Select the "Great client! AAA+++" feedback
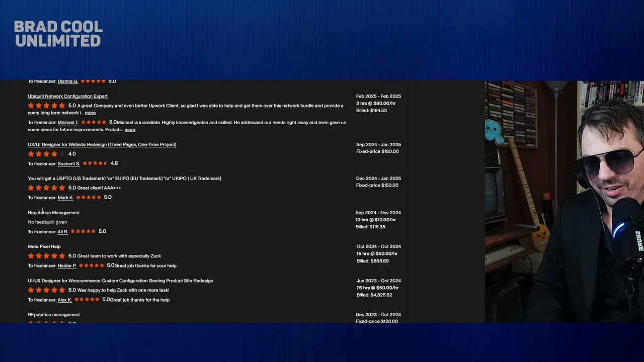This screenshot has height=362, width=644. pyautogui.click(x=99, y=188)
